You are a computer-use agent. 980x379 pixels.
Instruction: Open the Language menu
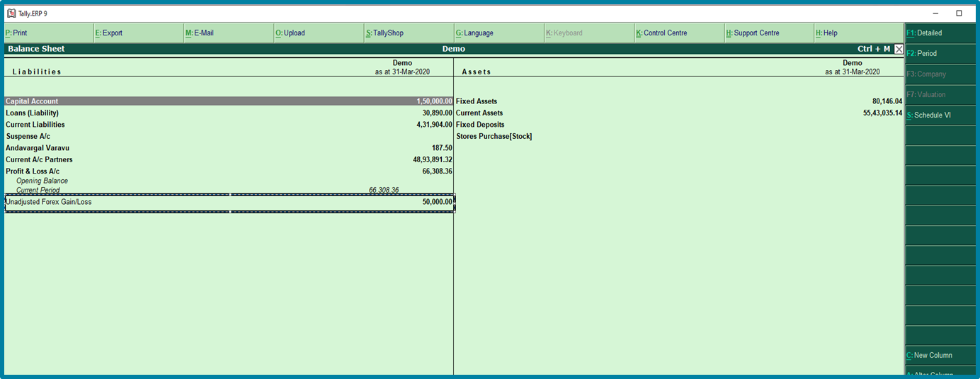click(498, 33)
